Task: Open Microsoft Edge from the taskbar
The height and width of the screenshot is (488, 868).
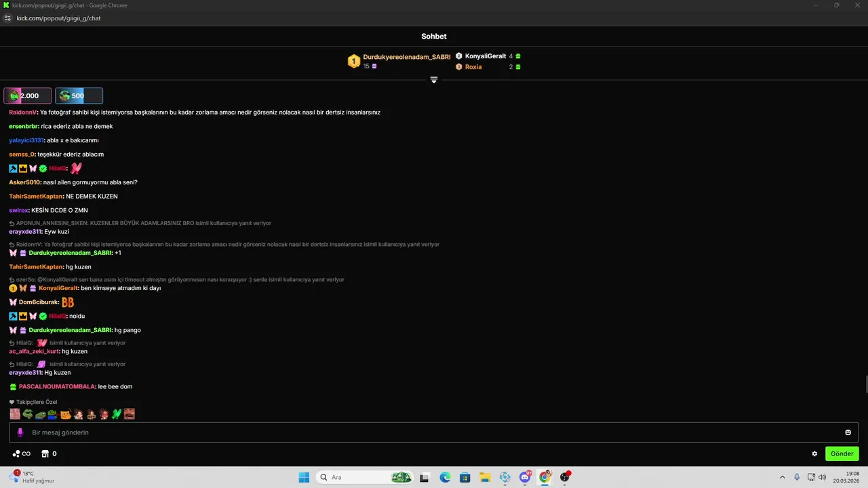Action: coord(445,477)
